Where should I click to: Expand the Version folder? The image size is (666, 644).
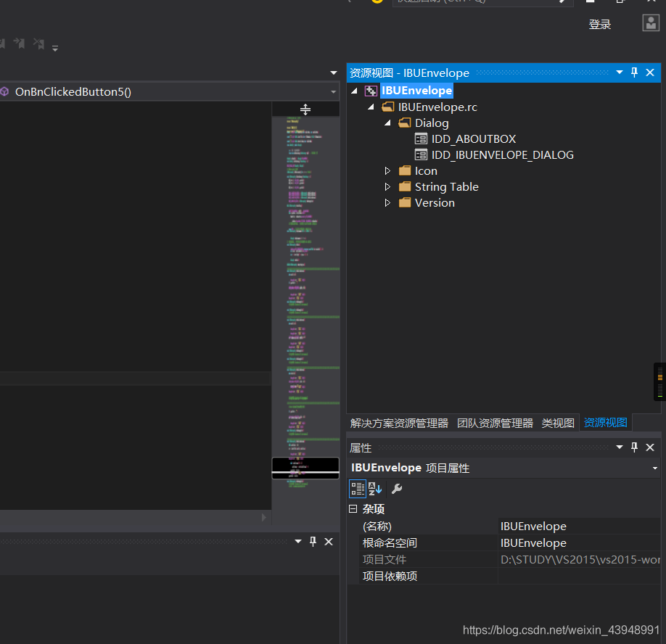tap(387, 202)
